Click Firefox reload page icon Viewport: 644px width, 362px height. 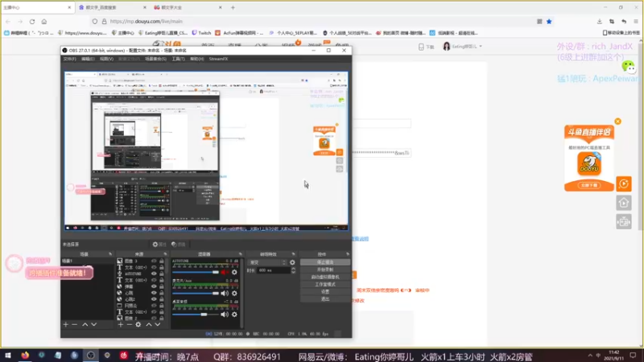point(32,22)
